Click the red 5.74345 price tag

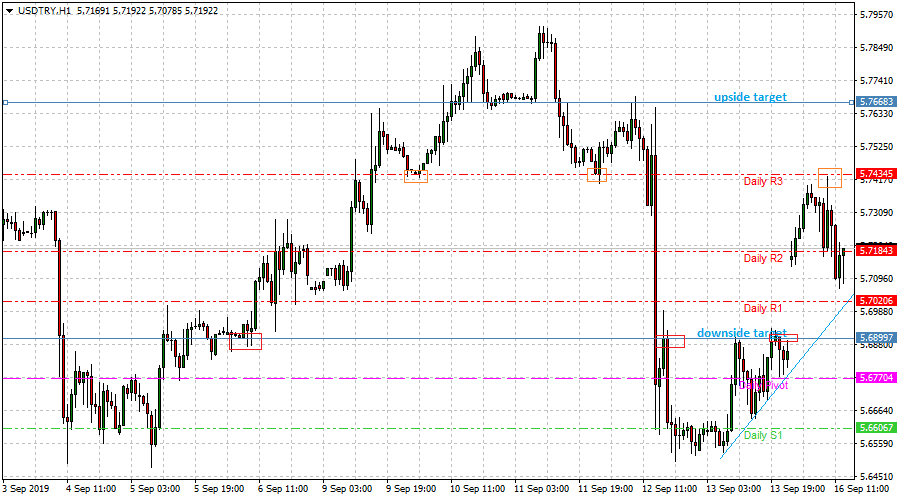(x=875, y=173)
